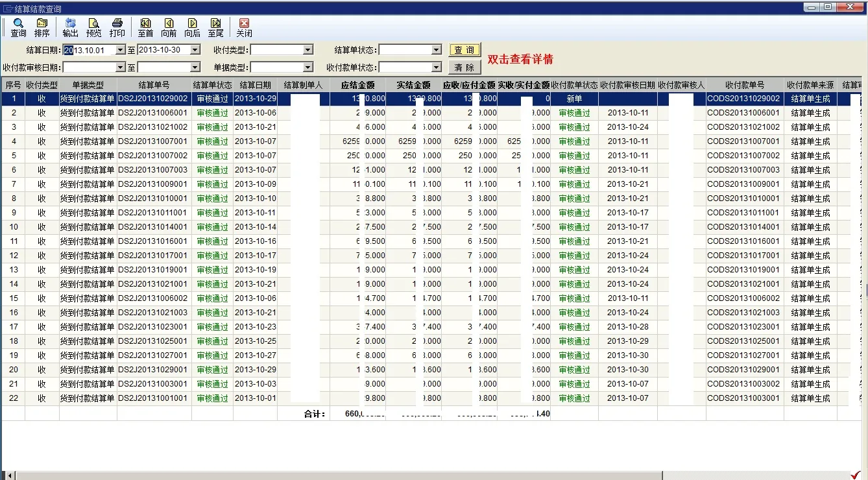Click payment number CODS20131010001
This screenshot has width=868, height=480.
pos(744,198)
